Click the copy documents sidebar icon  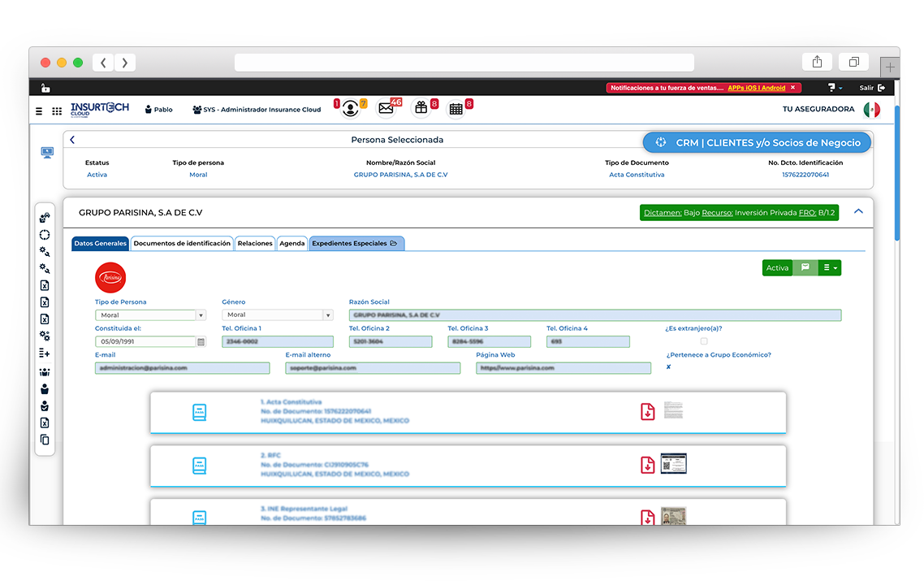point(45,440)
